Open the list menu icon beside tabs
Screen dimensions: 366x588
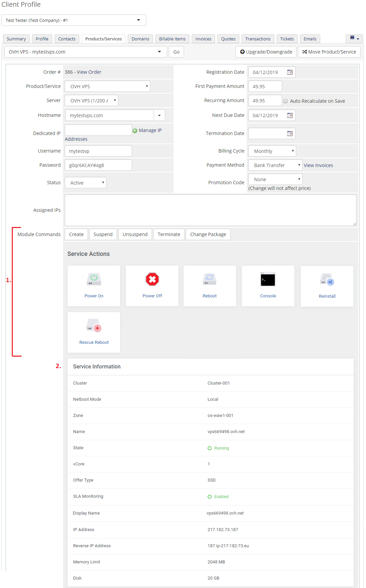click(354, 38)
